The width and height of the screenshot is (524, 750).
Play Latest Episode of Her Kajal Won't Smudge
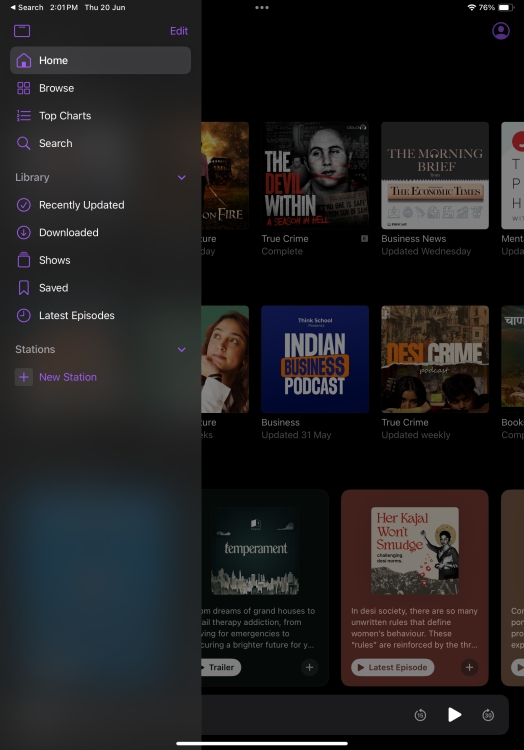tap(393, 667)
